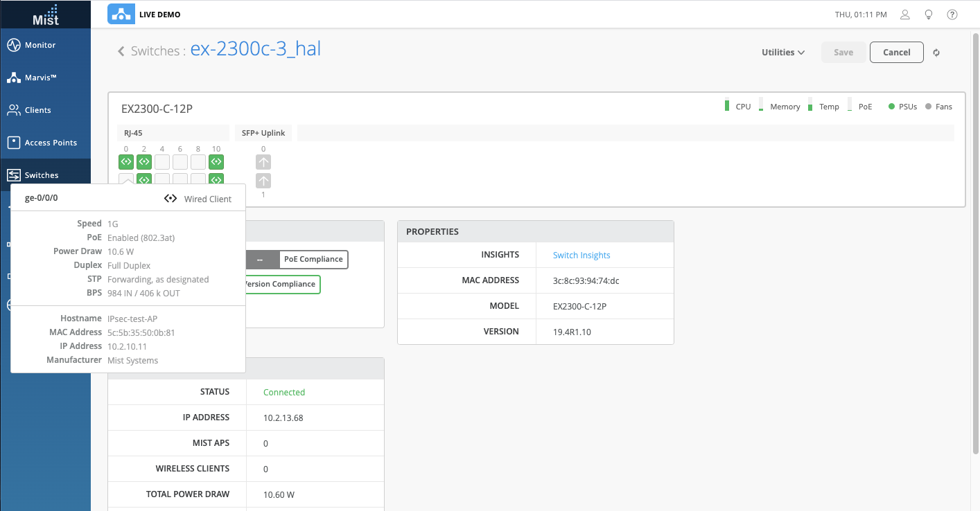
Task: Open the Switch Insights link
Action: [581, 256]
